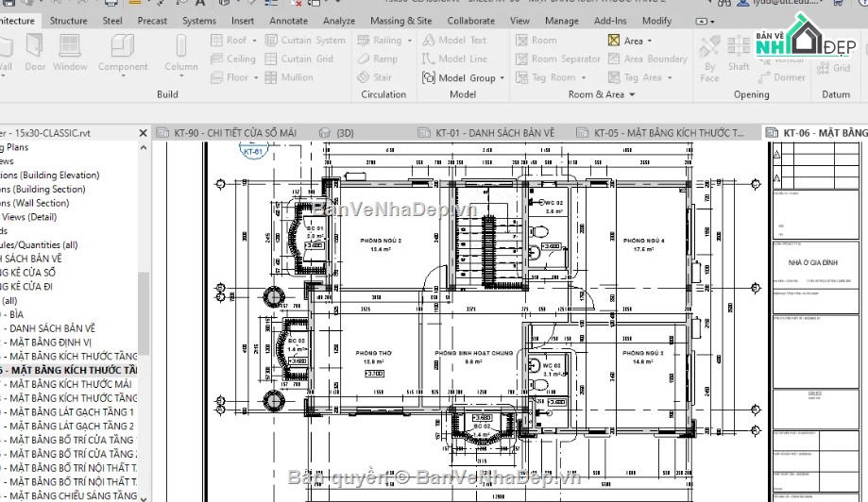Click the Curtain System tool
The image size is (868, 502).
tap(305, 41)
